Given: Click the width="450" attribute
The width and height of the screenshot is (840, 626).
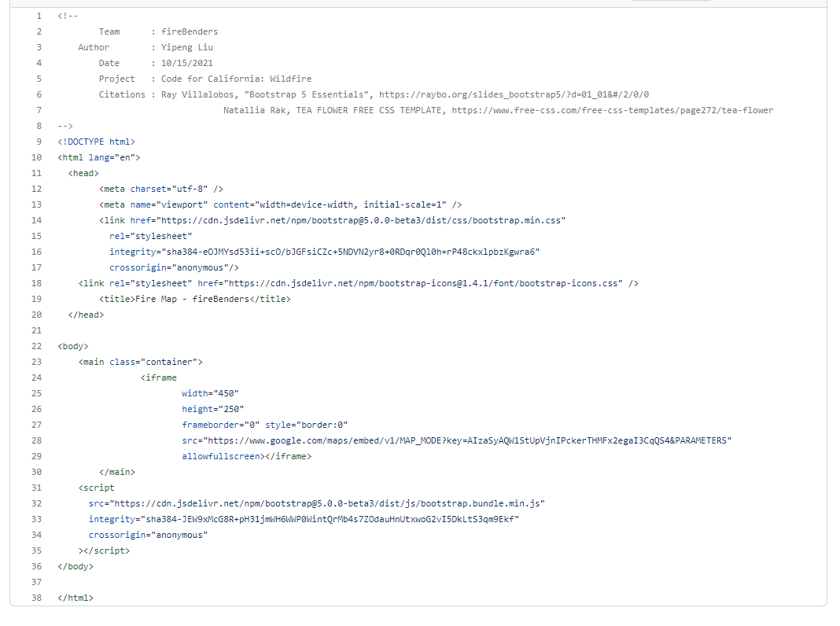Looking at the screenshot, I should [x=211, y=393].
